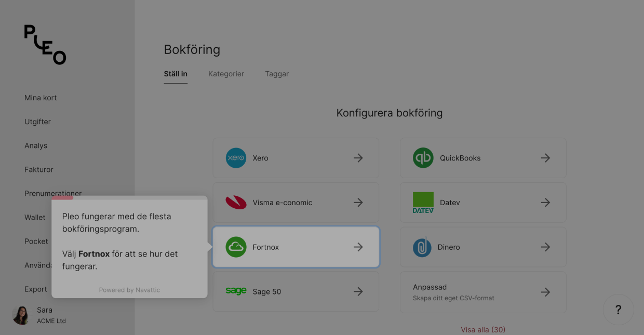Click the Sage 50 logo icon
This screenshot has width=644, height=335.
click(x=236, y=291)
